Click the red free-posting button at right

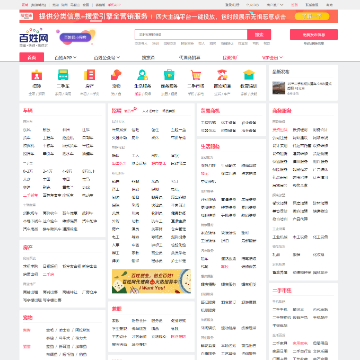314,35
